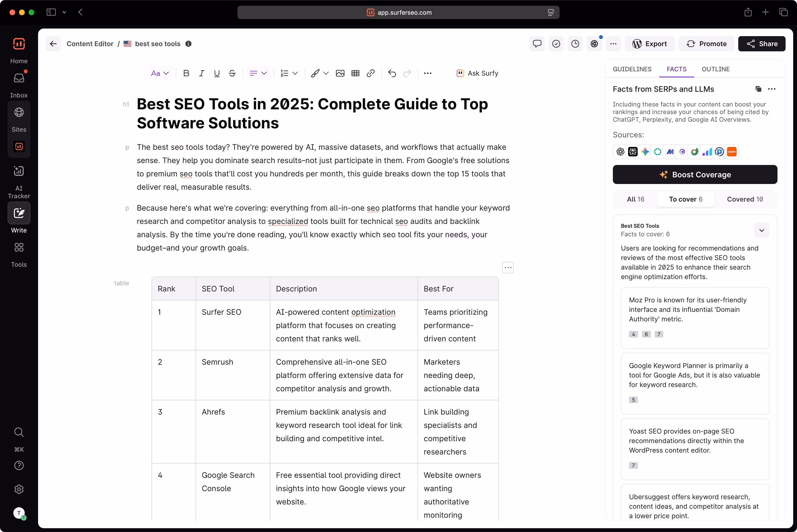
Task: Open the Facts panel three-dot menu
Action: [x=772, y=89]
